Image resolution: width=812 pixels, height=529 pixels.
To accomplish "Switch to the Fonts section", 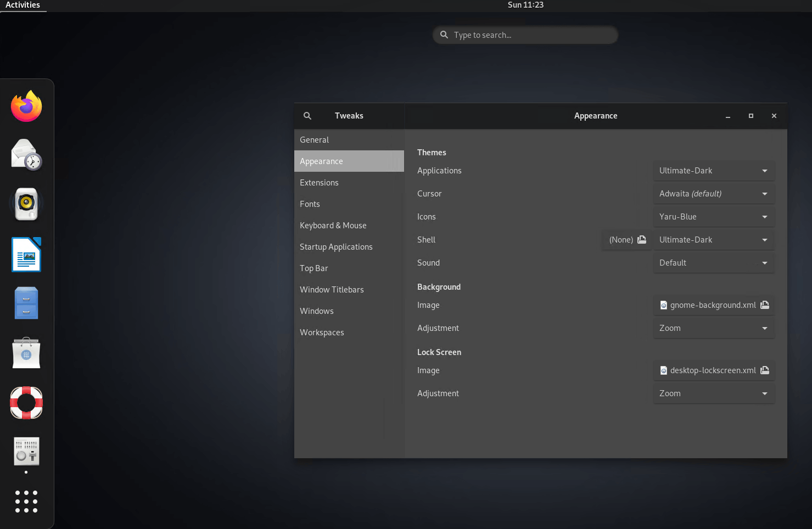I will coord(310,204).
